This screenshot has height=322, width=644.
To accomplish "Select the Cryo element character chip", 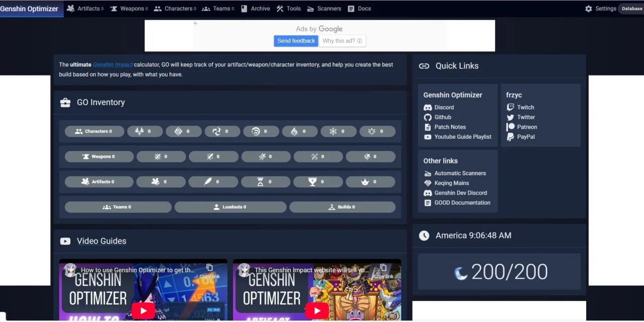I will tap(339, 131).
